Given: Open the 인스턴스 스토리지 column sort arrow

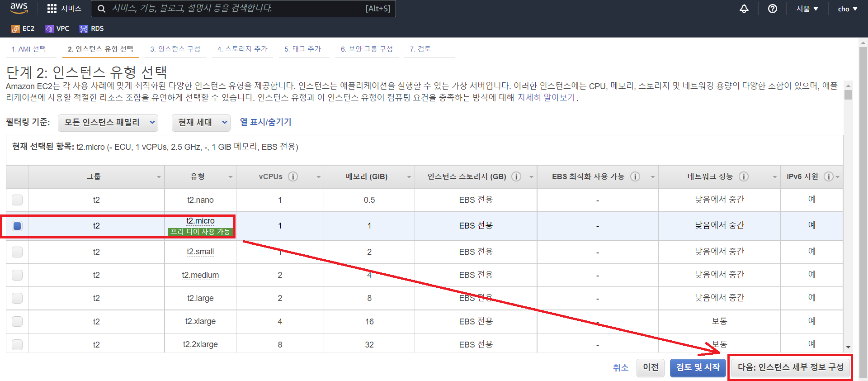Looking at the screenshot, I should [x=531, y=177].
